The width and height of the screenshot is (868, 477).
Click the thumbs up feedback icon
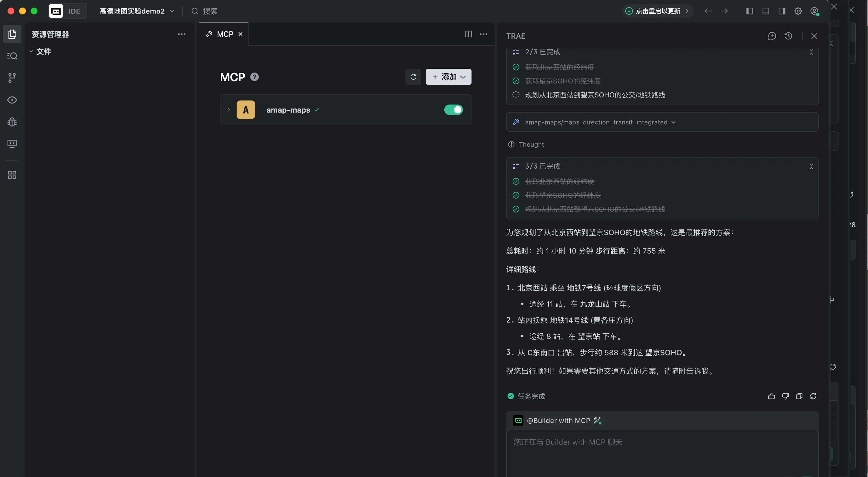tap(771, 396)
